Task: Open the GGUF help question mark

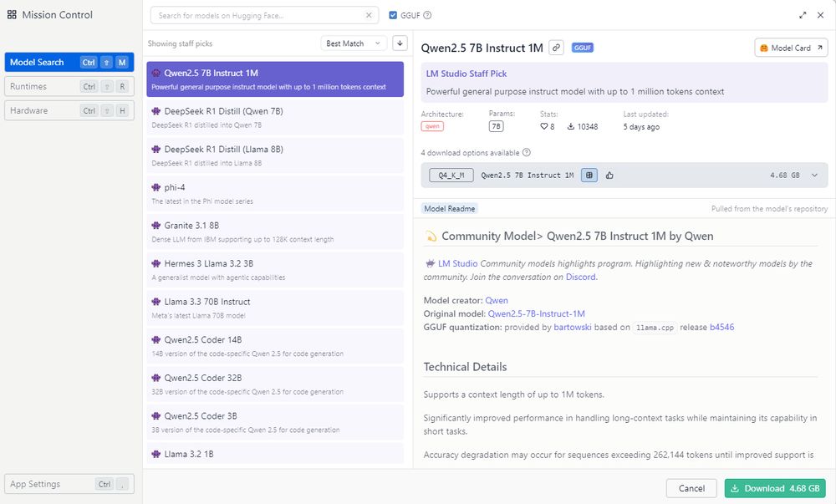Action: pyautogui.click(x=427, y=15)
